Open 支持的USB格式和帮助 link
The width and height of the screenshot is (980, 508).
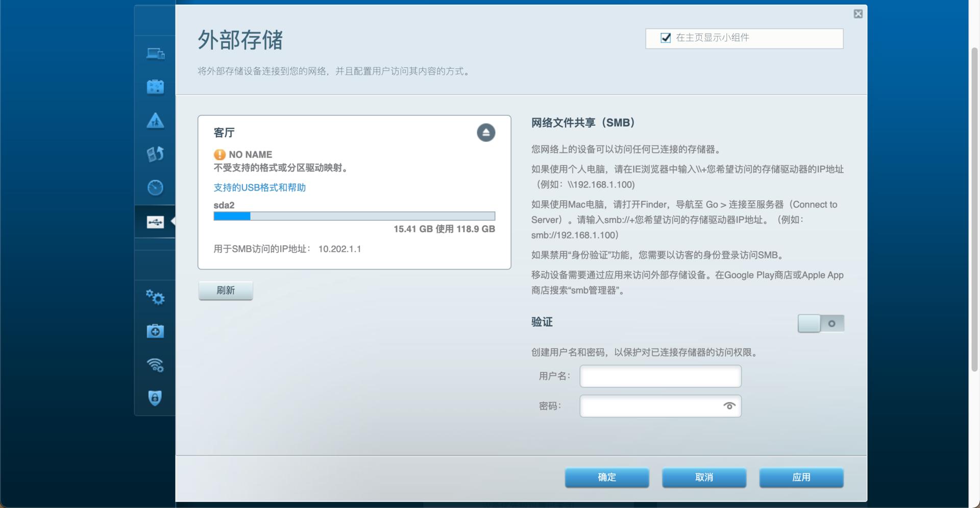pyautogui.click(x=259, y=187)
